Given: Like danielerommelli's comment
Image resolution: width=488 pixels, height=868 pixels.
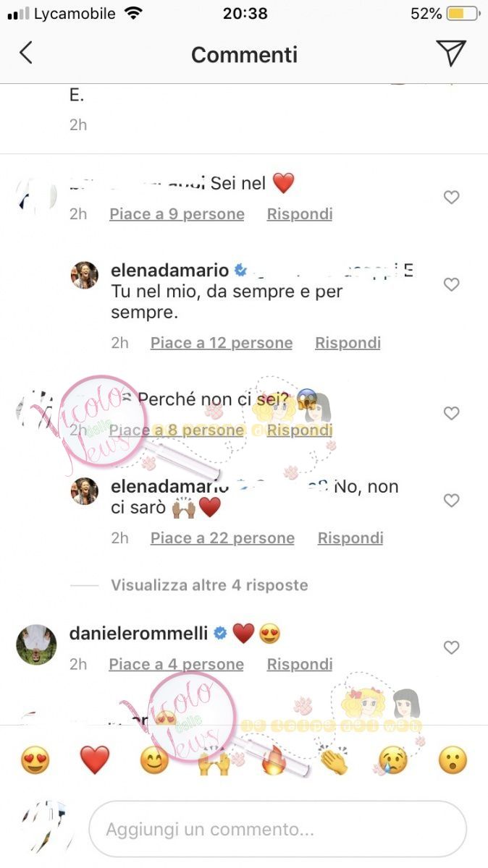Looking at the screenshot, I should click(x=451, y=647).
